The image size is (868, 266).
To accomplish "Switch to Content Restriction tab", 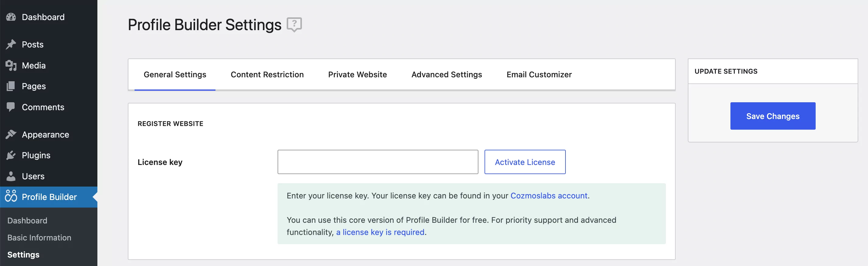I will pos(267,75).
